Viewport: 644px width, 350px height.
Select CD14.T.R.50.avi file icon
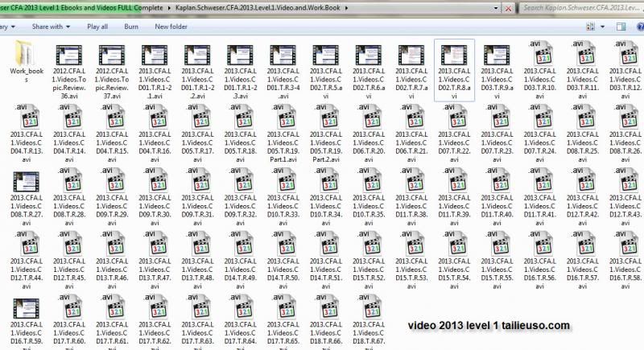tap(283, 244)
